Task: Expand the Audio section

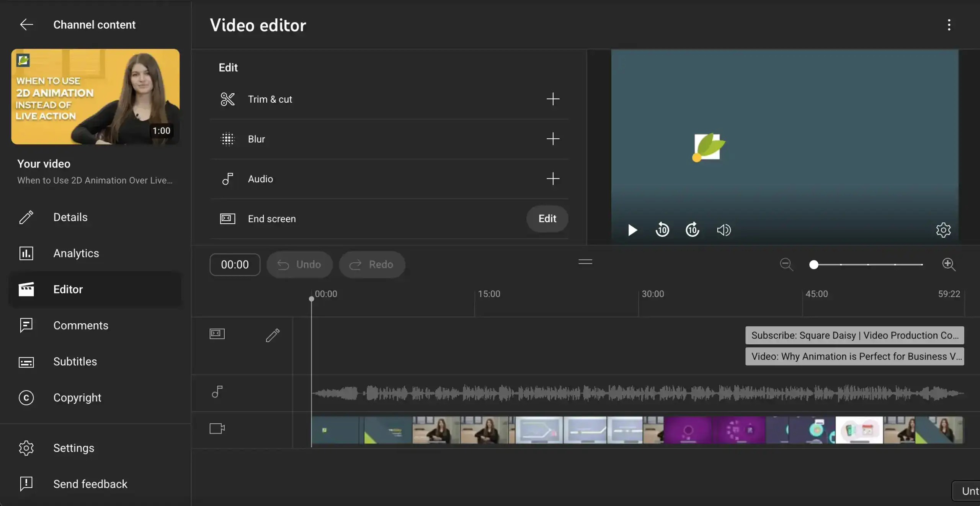Action: [553, 179]
